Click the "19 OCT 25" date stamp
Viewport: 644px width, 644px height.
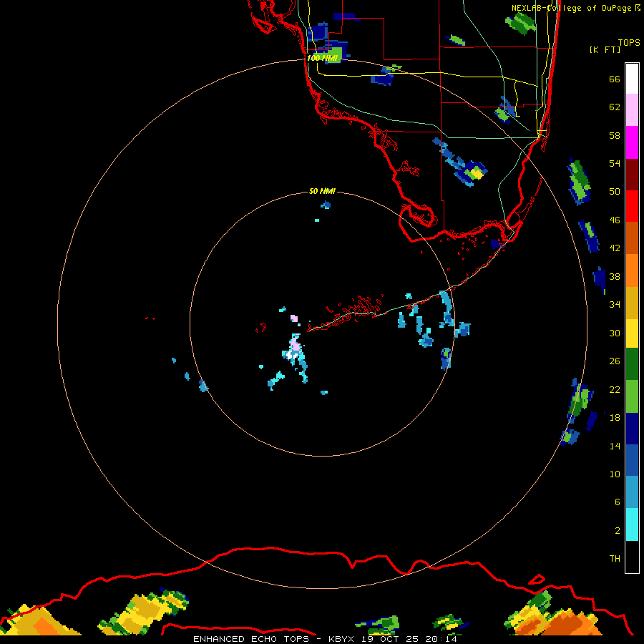[x=390, y=639]
